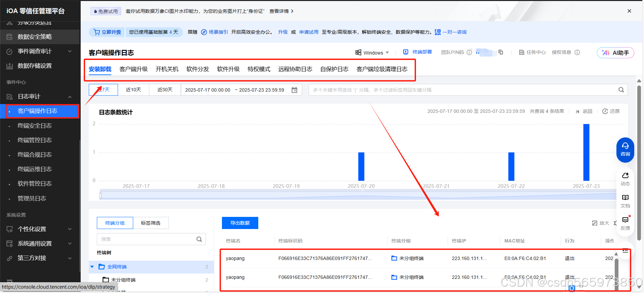The height and width of the screenshot is (293, 644).
Task: Show team PIN code info icon
Action: (469, 52)
